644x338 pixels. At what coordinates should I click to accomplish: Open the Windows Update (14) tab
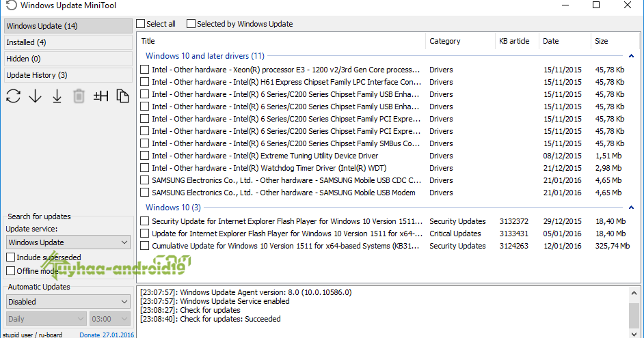[68, 26]
